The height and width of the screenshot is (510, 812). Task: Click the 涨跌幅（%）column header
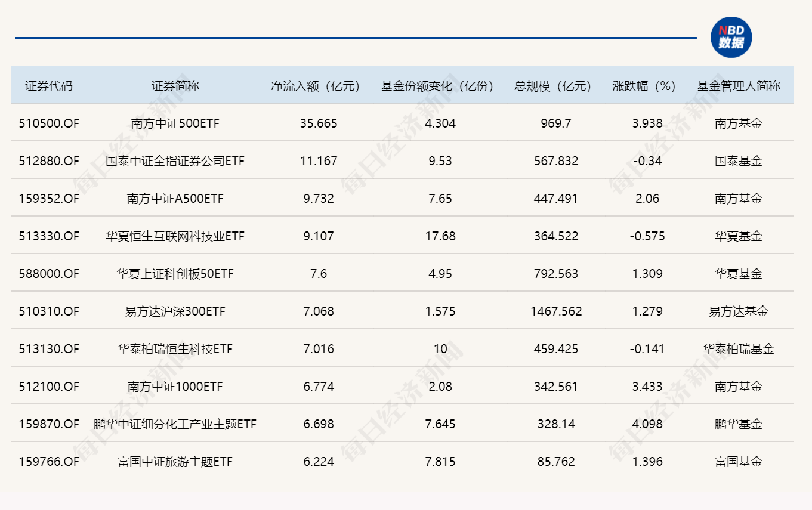click(642, 85)
